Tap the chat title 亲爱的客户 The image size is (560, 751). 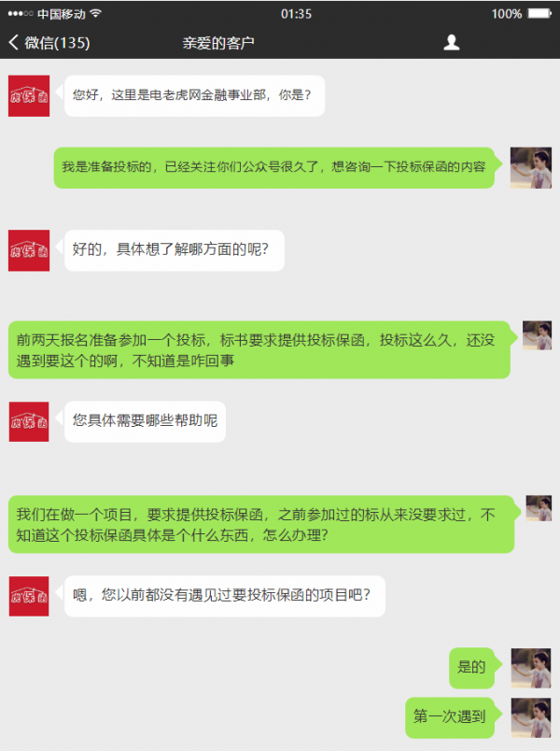(218, 43)
